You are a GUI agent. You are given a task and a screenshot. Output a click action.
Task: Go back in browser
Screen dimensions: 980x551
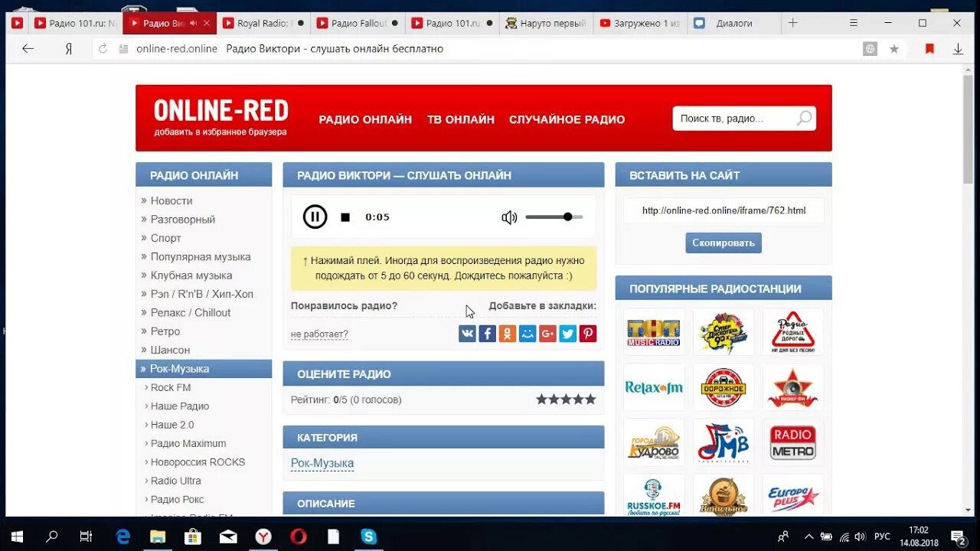(28, 49)
